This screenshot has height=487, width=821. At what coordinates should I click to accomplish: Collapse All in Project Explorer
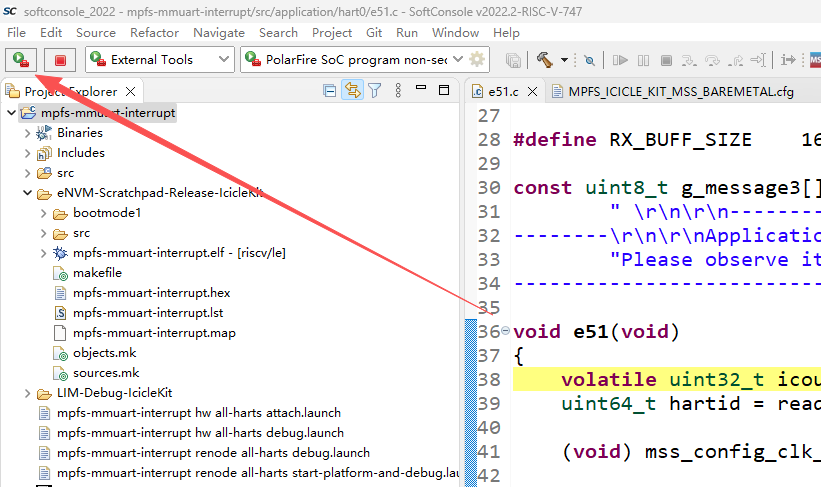coord(329,91)
